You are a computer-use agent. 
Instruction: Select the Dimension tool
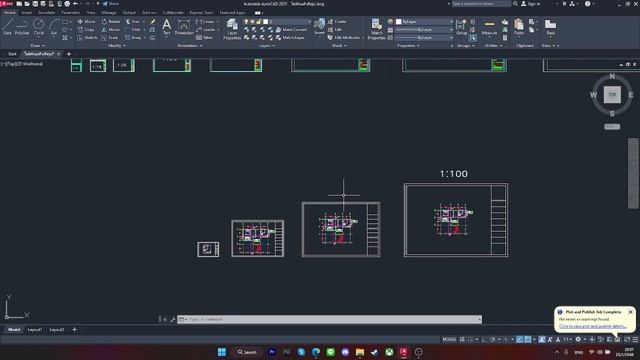coord(184,27)
